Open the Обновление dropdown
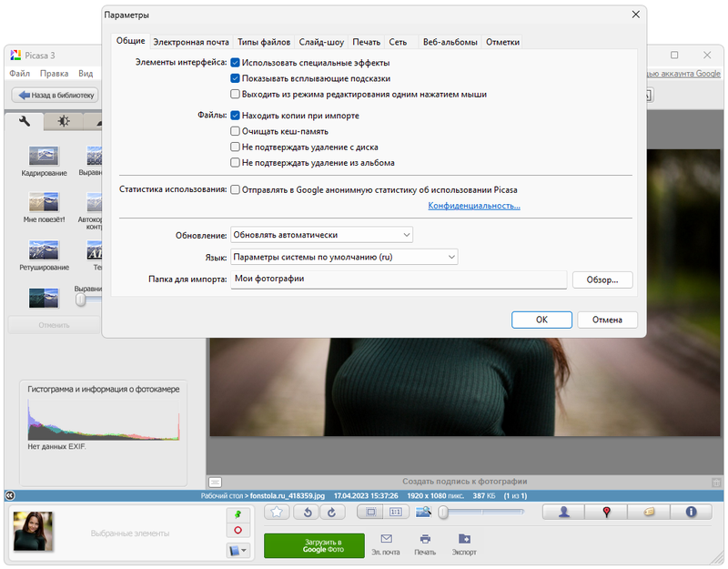The height and width of the screenshot is (569, 728). coord(322,235)
